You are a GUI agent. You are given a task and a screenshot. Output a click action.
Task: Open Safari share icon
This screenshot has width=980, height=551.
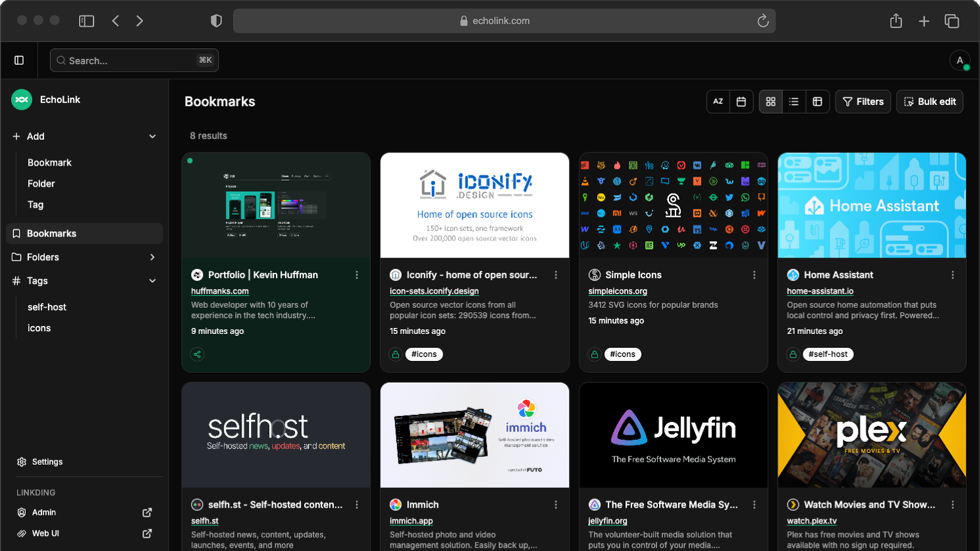[x=896, y=21]
